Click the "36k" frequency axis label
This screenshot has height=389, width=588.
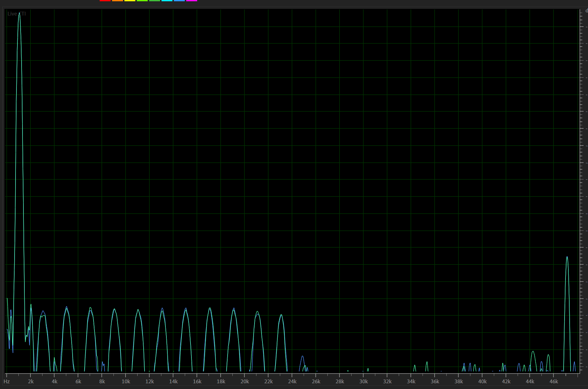tap(435, 381)
